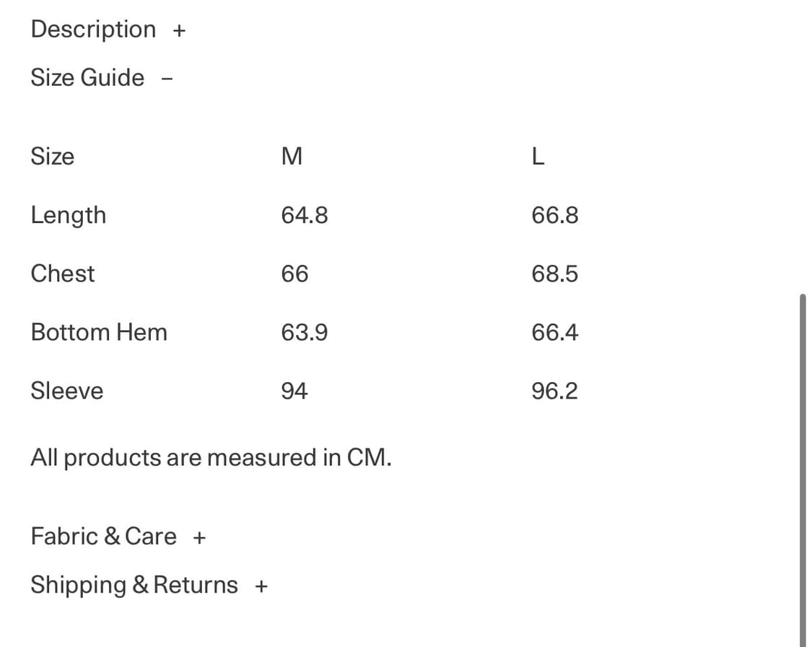The image size is (812, 647).
Task: Click the Bottom Hem row label
Action: click(x=99, y=332)
